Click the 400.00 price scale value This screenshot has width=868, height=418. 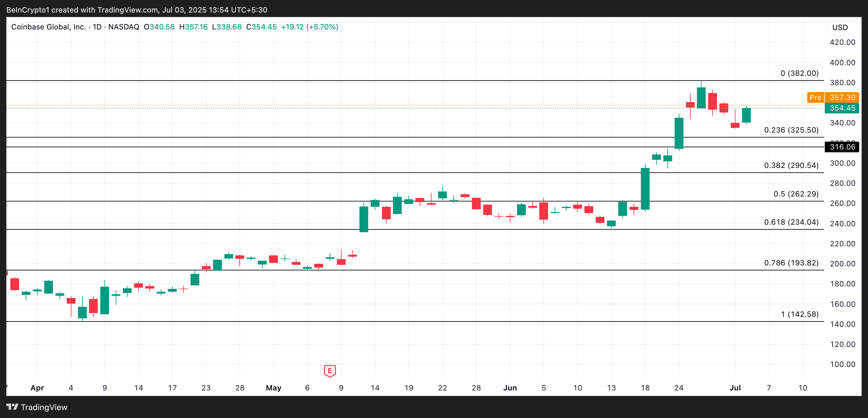[842, 63]
